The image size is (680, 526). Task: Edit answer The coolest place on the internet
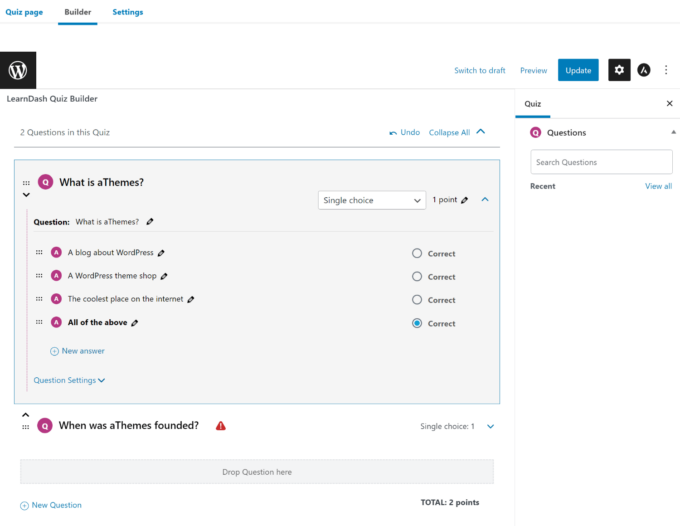click(191, 299)
